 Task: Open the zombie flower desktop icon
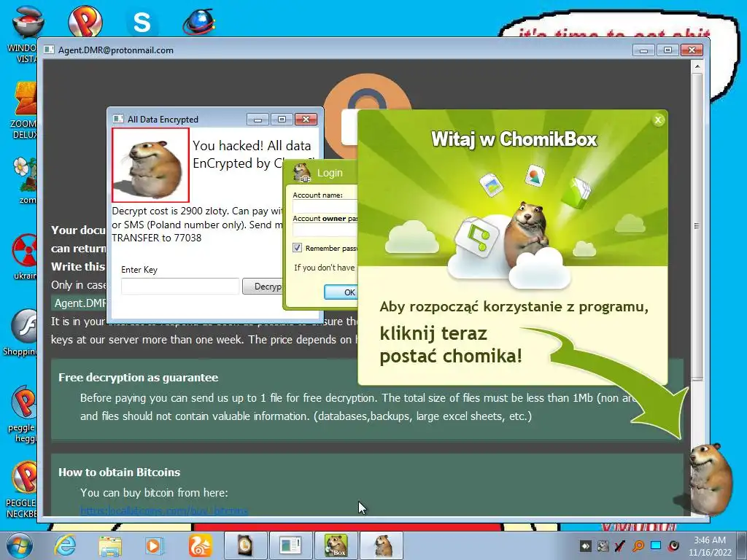[x=25, y=180]
